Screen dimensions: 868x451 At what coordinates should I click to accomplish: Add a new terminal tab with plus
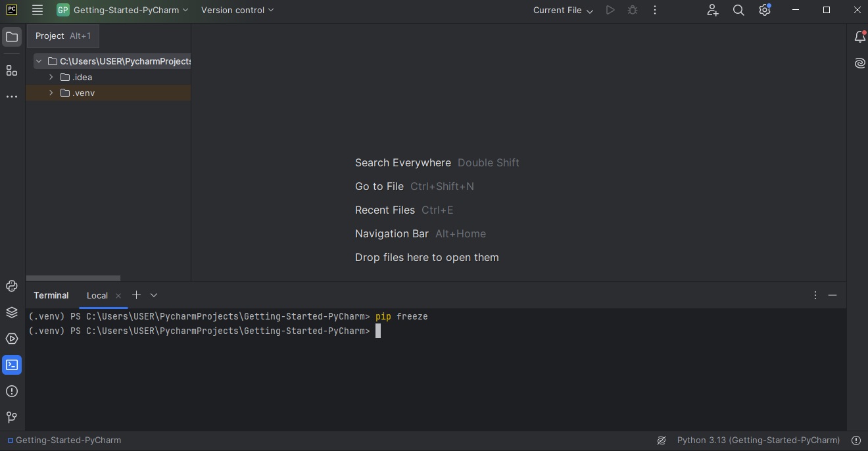(136, 295)
